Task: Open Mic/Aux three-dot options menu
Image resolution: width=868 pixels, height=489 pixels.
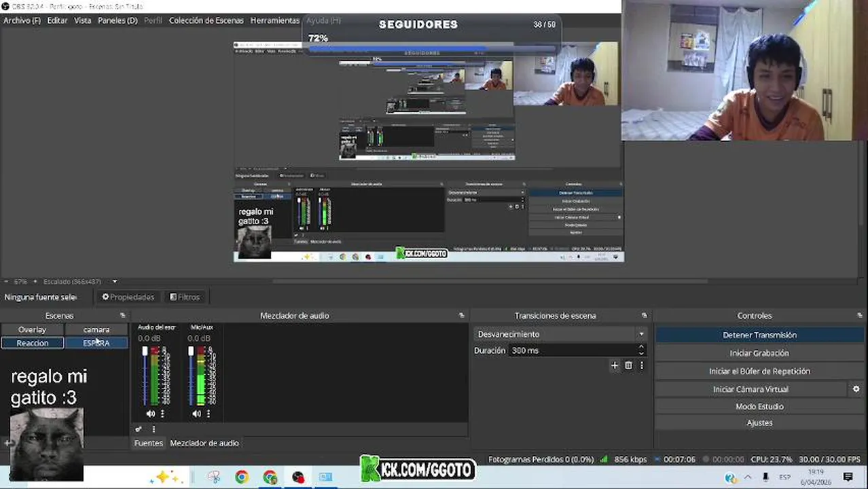Action: [208, 414]
